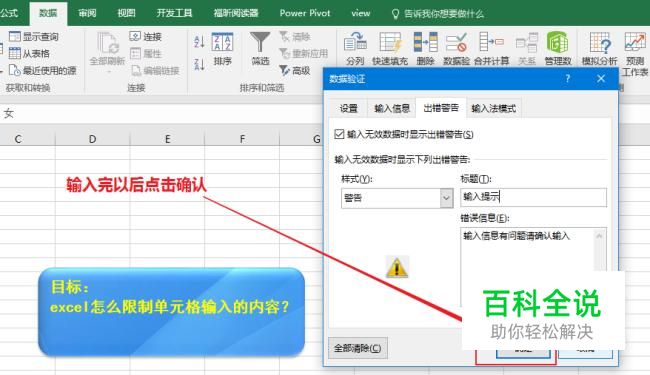Click the 标题 (Title) input field
This screenshot has width=650, height=375.
point(533,197)
